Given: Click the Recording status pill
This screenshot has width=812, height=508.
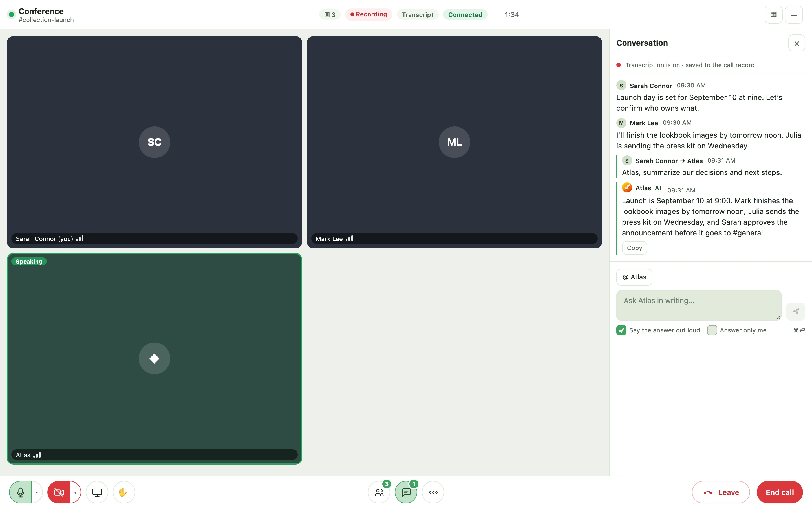Looking at the screenshot, I should [369, 14].
